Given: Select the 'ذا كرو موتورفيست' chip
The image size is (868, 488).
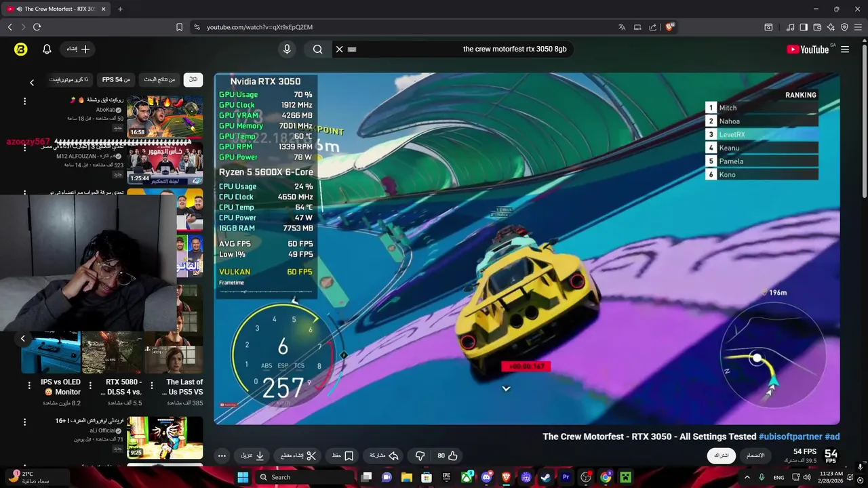Looking at the screenshot, I should click(68, 80).
